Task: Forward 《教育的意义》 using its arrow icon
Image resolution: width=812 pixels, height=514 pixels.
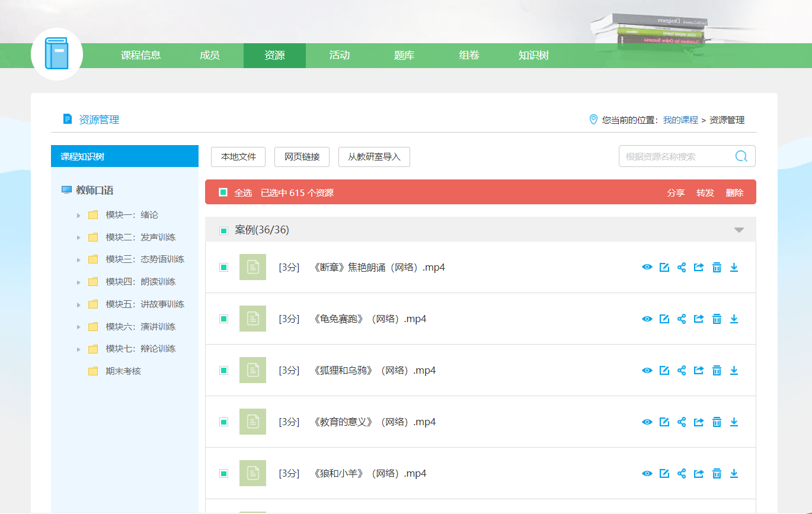Action: [699, 422]
